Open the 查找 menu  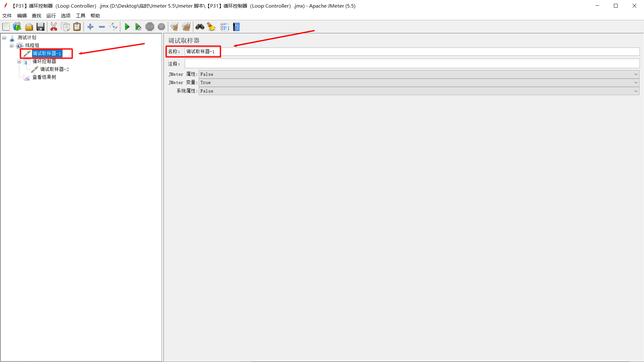click(x=37, y=16)
